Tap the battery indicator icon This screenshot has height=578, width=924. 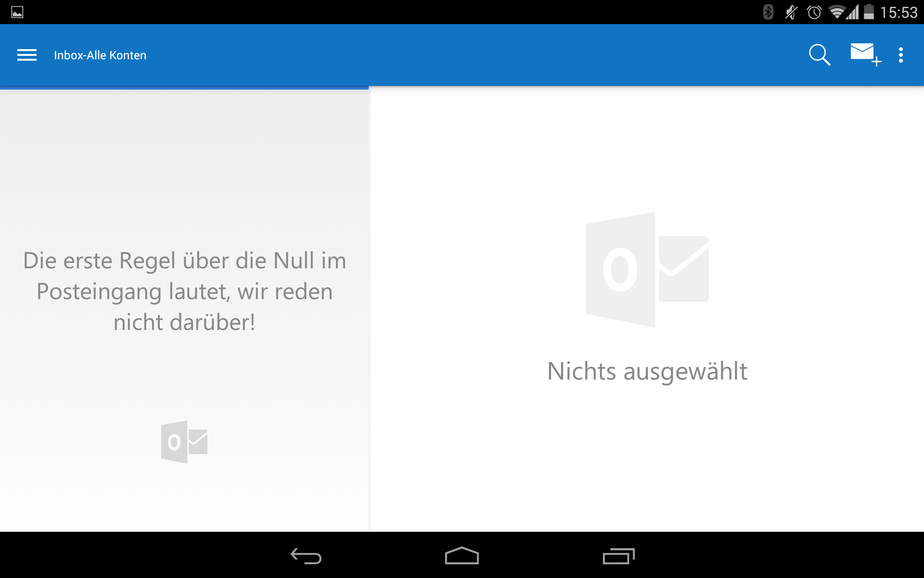click(x=869, y=12)
